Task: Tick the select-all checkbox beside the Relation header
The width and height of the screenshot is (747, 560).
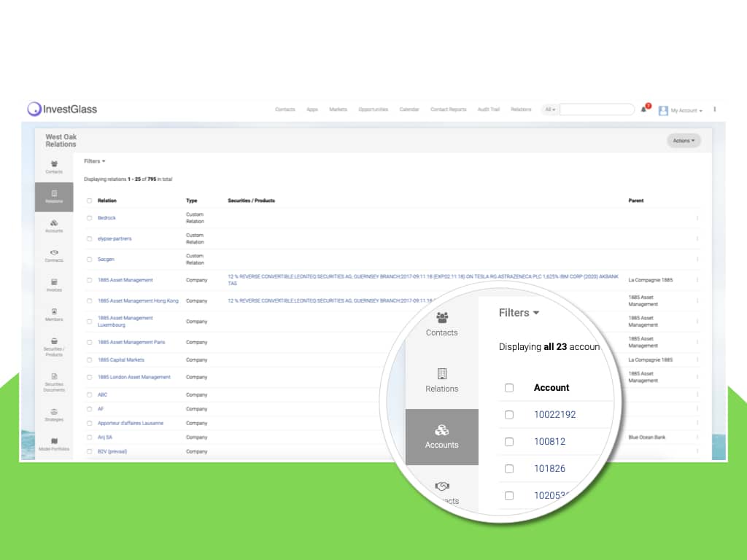Action: click(x=89, y=201)
